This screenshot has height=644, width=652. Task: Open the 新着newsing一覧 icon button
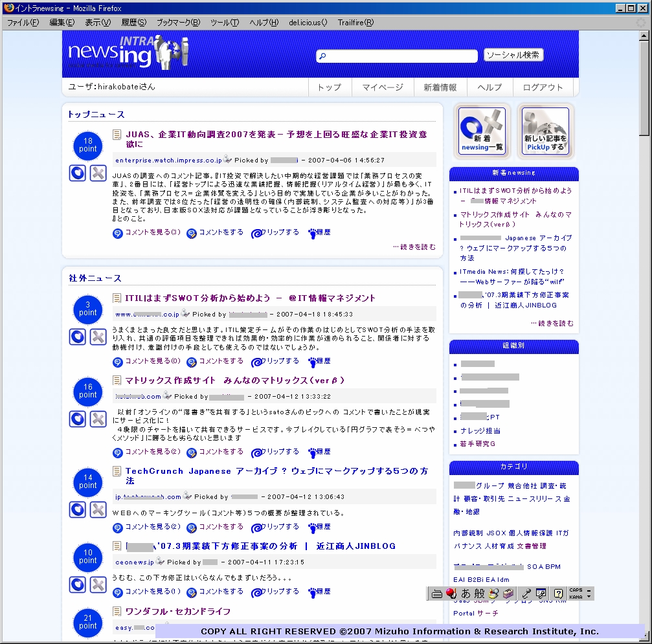(x=482, y=131)
